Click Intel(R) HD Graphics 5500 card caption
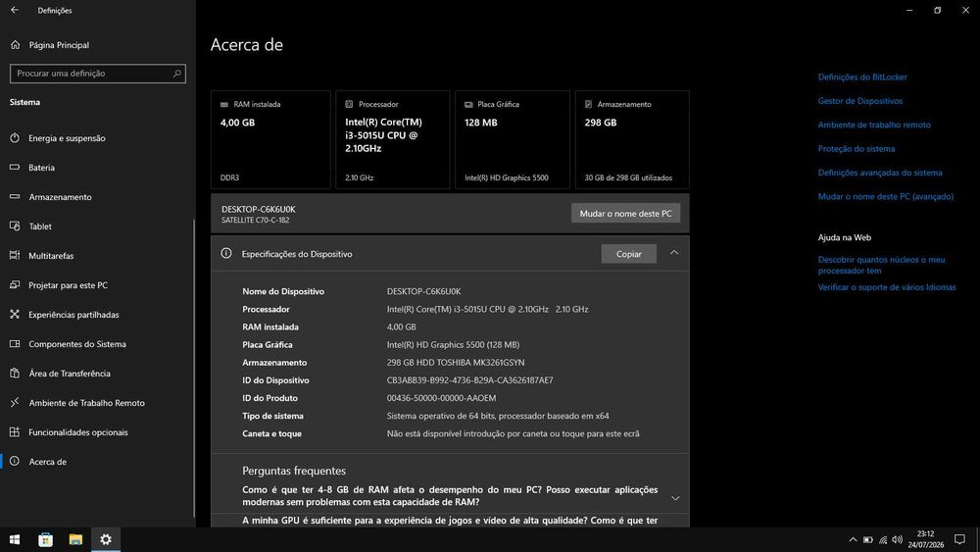 pyautogui.click(x=507, y=178)
